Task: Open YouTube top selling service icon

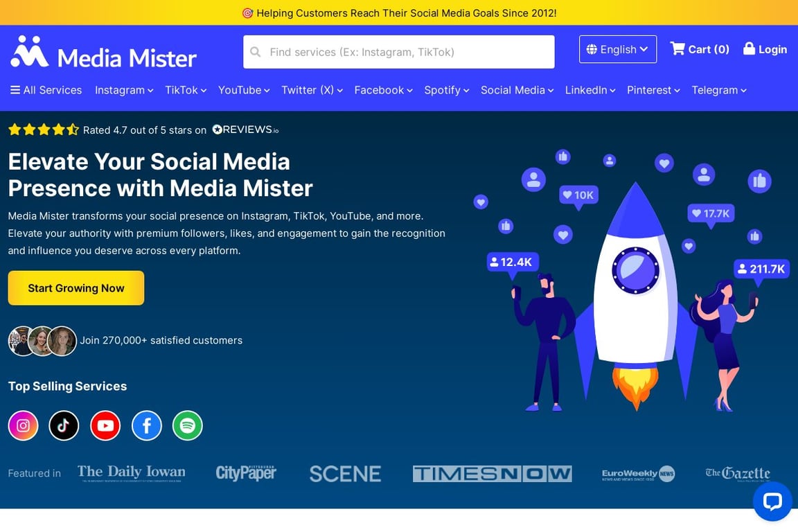Action: point(105,425)
